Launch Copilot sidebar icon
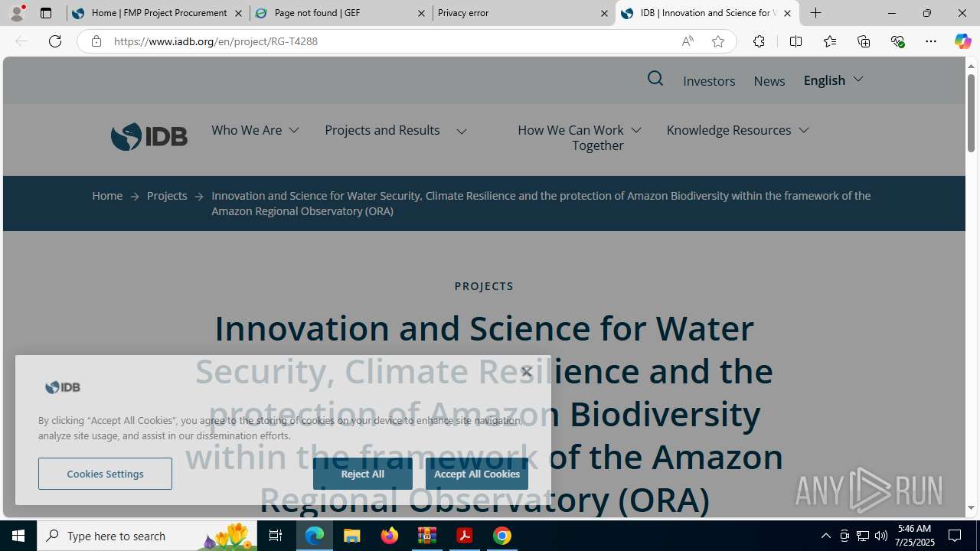Image resolution: width=980 pixels, height=551 pixels. [962, 41]
